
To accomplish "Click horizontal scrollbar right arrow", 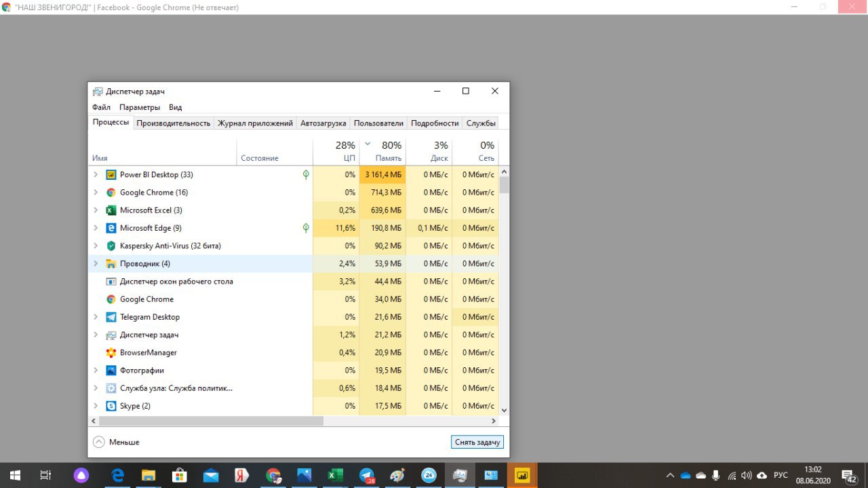I will click(x=493, y=421).
